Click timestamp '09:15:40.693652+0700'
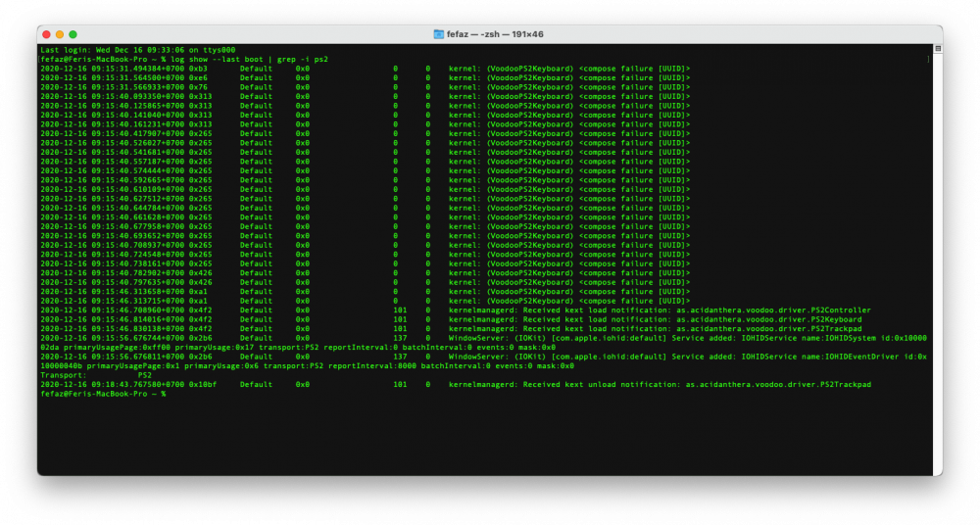The width and height of the screenshot is (980, 525). click(x=138, y=236)
